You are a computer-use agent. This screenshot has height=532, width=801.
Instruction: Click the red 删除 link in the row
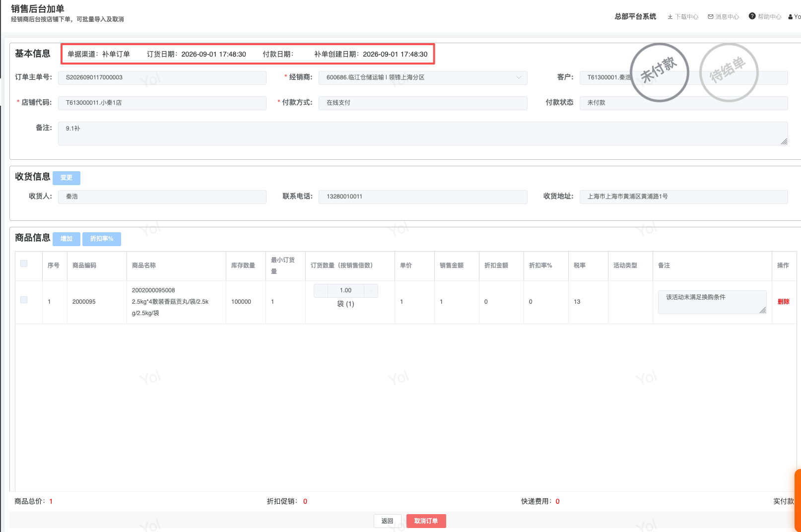[x=783, y=302]
